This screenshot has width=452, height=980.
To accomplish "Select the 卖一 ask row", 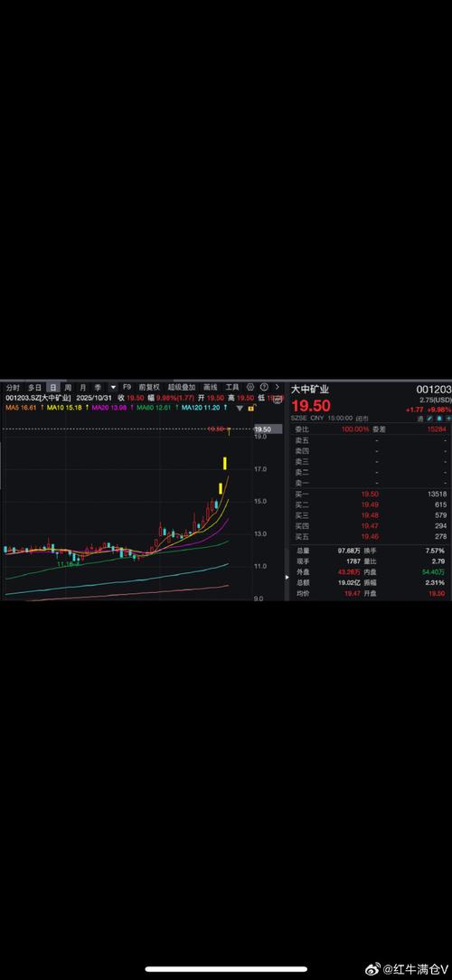I will tap(372, 483).
